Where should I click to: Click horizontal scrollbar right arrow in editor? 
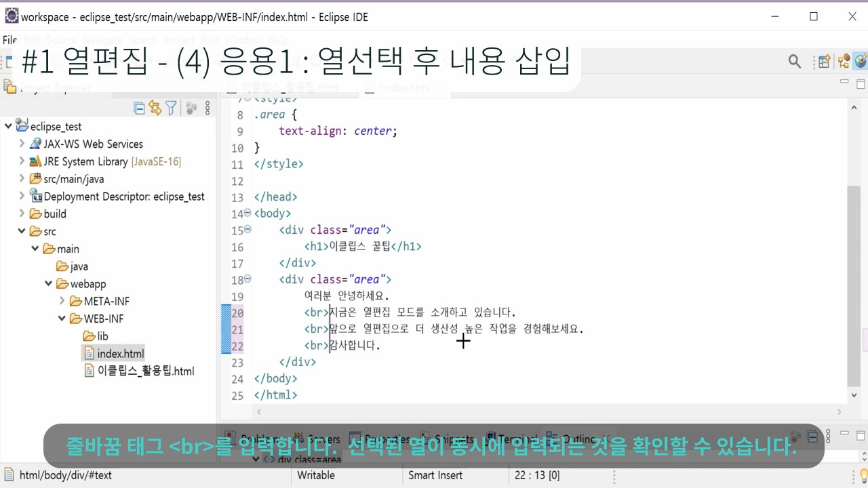tap(840, 411)
